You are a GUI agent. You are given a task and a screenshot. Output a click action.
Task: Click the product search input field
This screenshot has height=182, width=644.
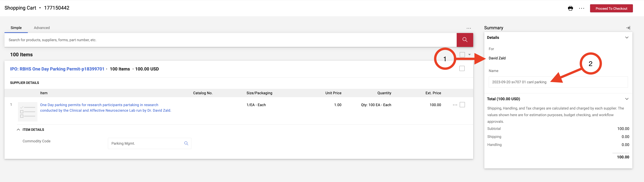click(231, 40)
